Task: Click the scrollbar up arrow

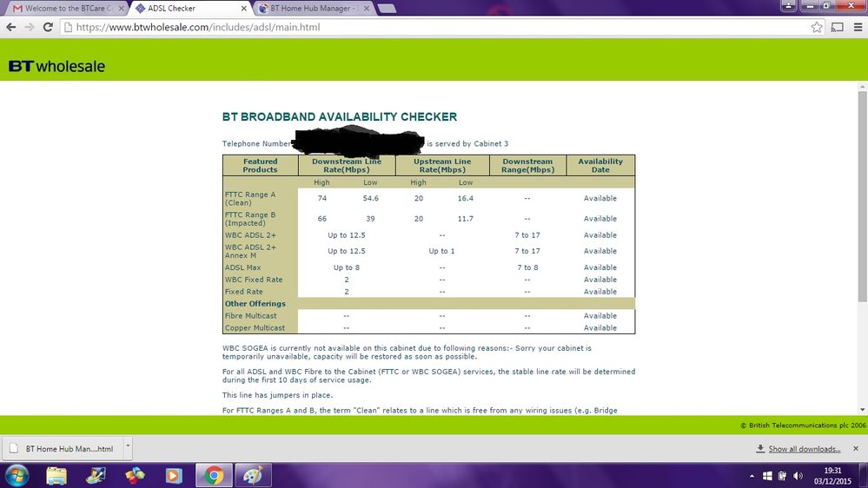Action: (863, 87)
